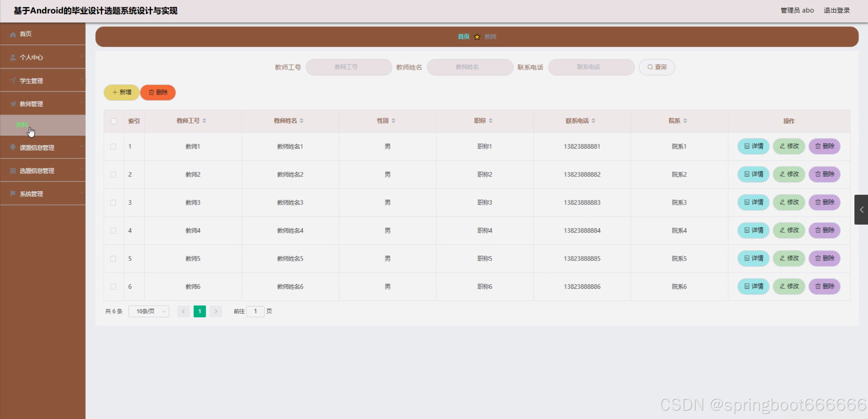
Task: Select the row 5 checkbox
Action: (113, 259)
